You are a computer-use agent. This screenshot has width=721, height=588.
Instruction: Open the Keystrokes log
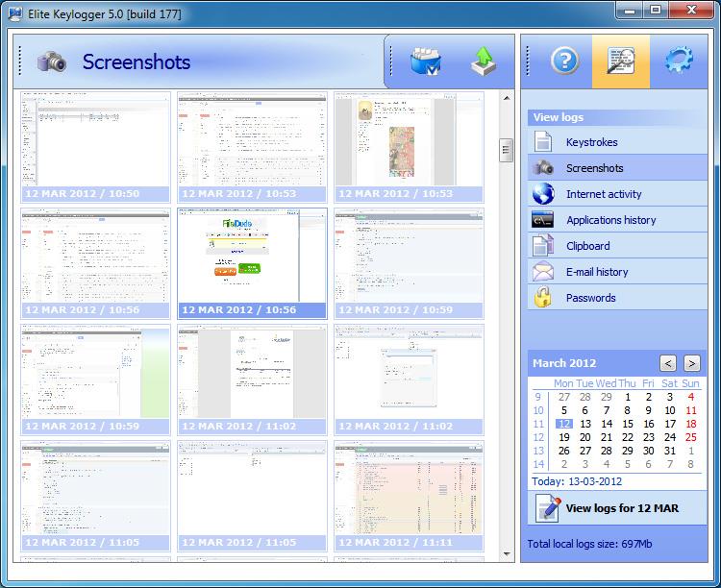[x=591, y=142]
